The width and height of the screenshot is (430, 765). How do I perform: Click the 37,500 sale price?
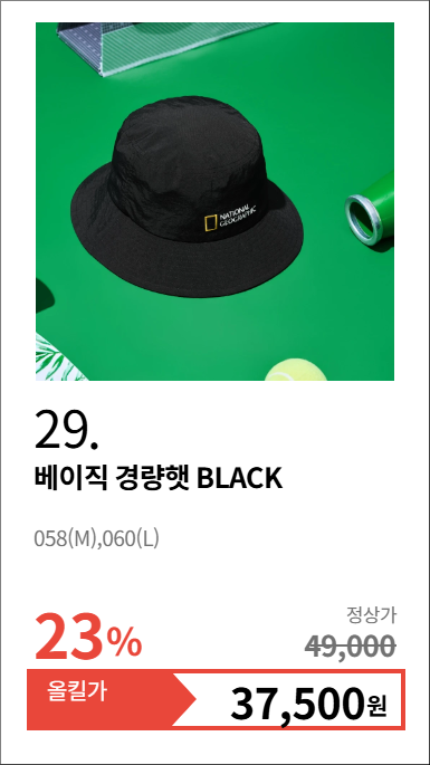[298, 705]
